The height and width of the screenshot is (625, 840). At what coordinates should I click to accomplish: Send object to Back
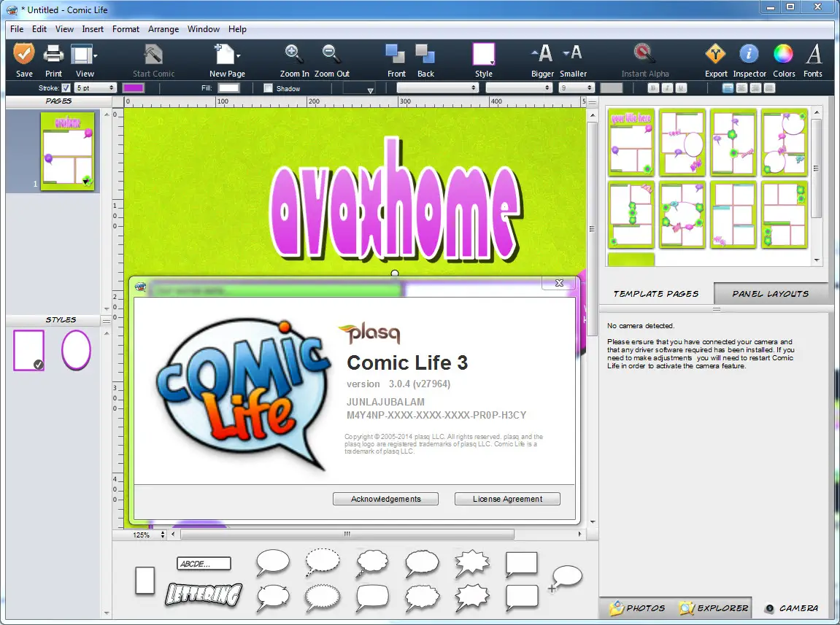click(x=425, y=54)
